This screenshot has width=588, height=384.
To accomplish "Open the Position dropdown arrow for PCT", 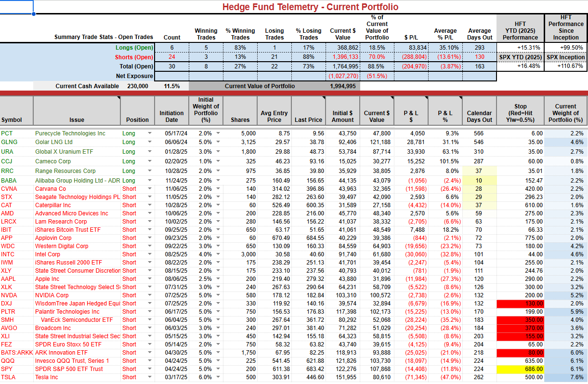I will [x=149, y=133].
